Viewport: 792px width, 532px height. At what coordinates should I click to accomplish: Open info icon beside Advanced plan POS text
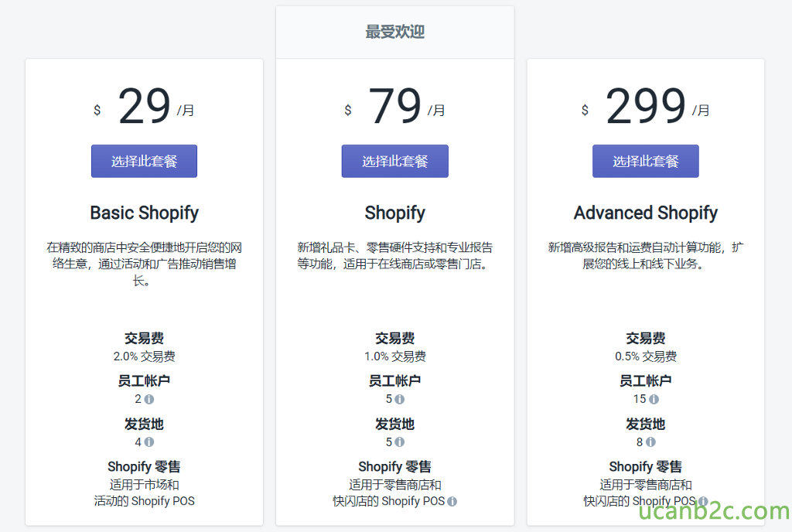(703, 501)
